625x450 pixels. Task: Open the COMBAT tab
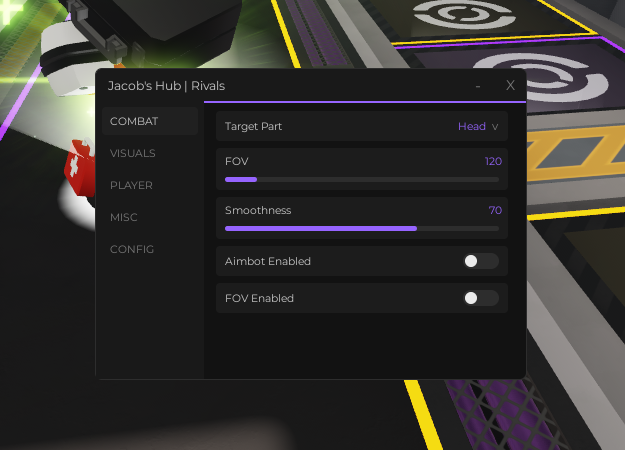click(150, 121)
